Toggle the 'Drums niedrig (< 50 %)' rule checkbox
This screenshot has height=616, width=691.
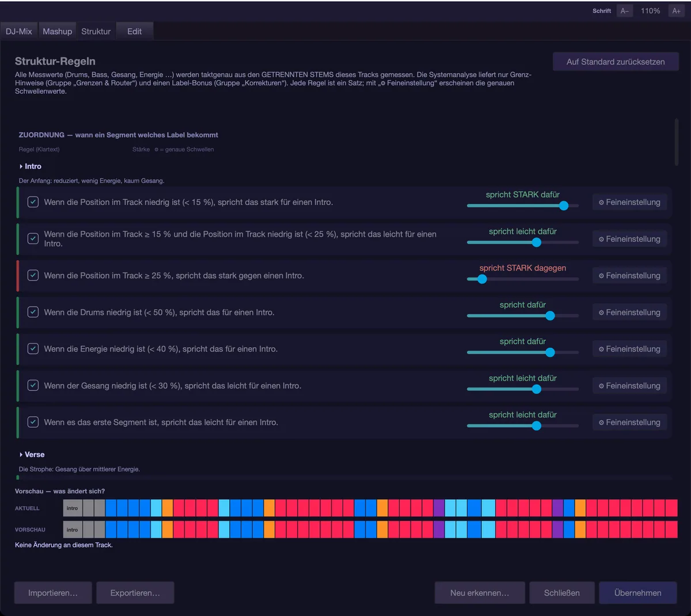tap(33, 312)
